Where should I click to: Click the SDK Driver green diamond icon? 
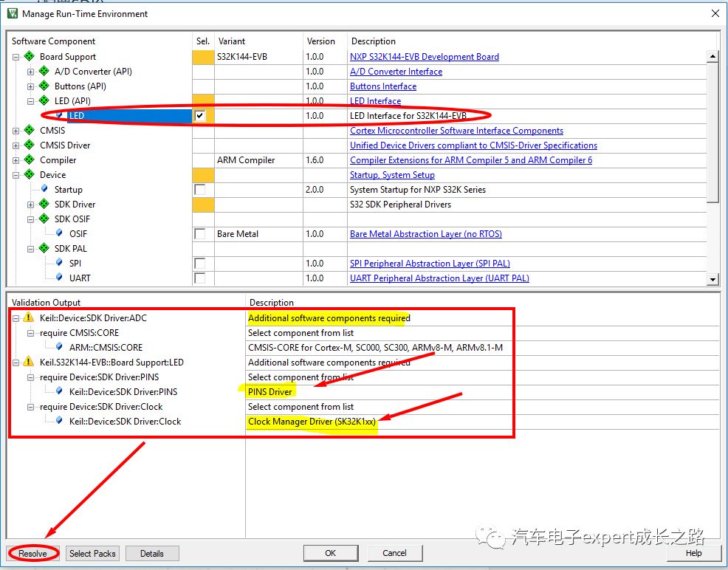44,205
